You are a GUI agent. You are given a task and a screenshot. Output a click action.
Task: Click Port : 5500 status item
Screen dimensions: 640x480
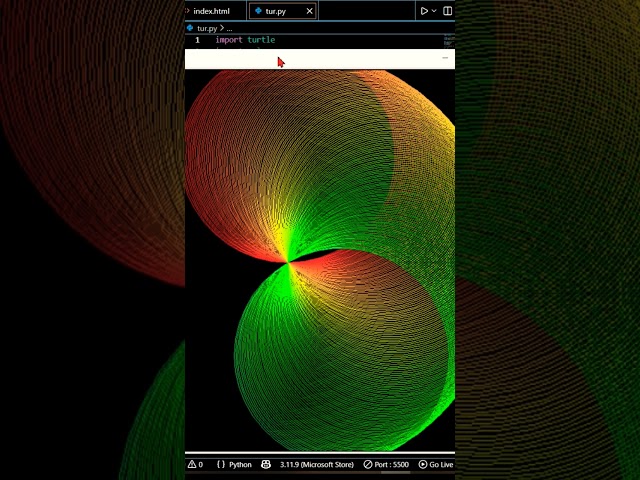click(386, 464)
